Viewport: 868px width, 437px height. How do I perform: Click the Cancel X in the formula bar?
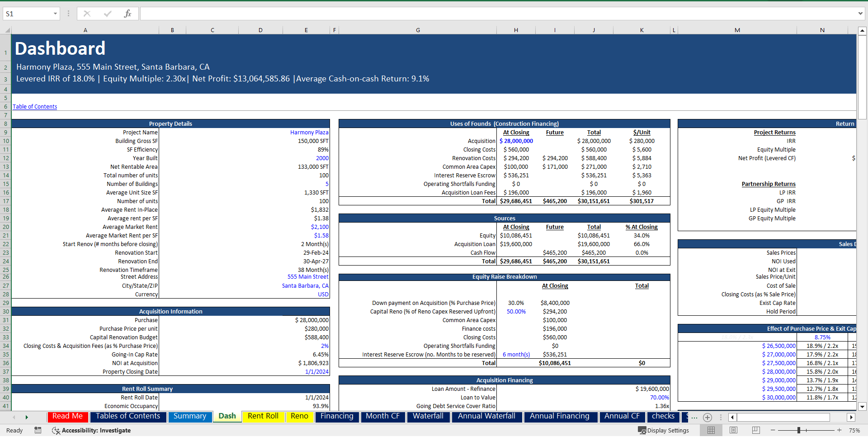pyautogui.click(x=87, y=14)
